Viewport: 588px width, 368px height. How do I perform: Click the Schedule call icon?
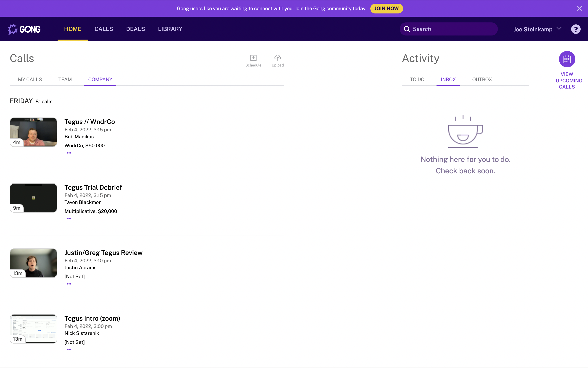point(253,58)
